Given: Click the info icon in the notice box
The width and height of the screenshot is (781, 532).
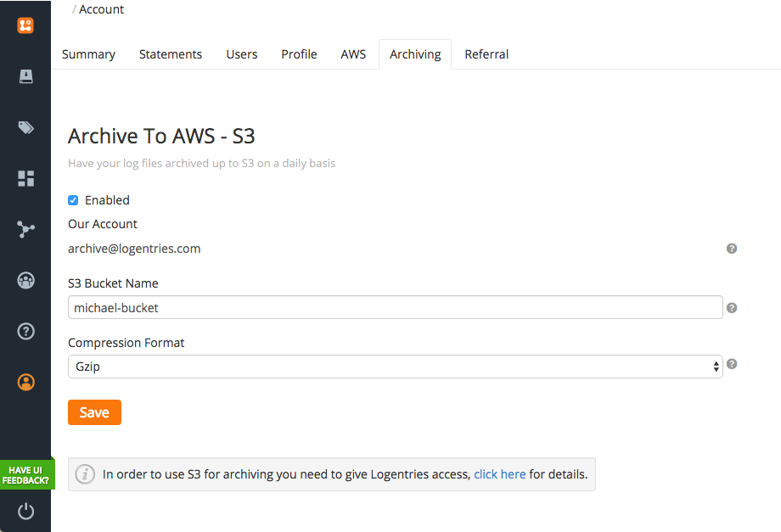Looking at the screenshot, I should coord(85,474).
